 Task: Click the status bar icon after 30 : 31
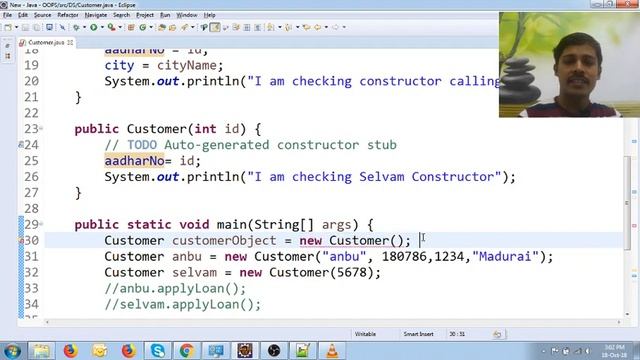tap(497, 335)
